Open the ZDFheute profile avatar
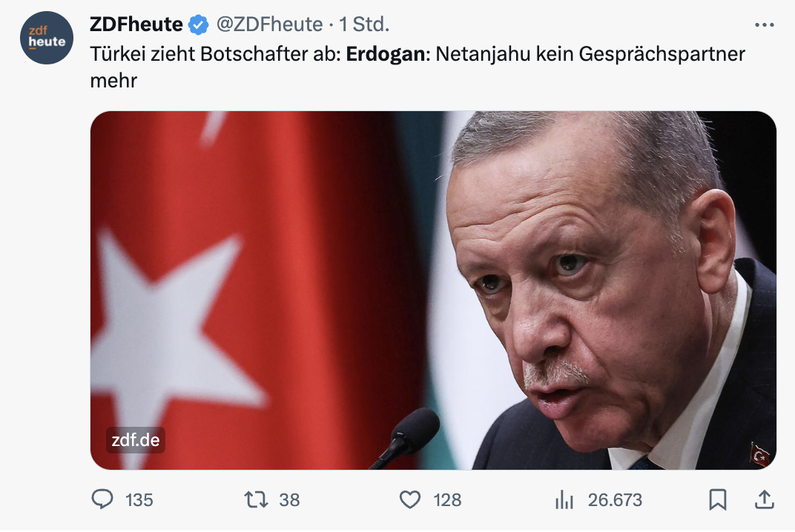The image size is (795, 532). [47, 38]
